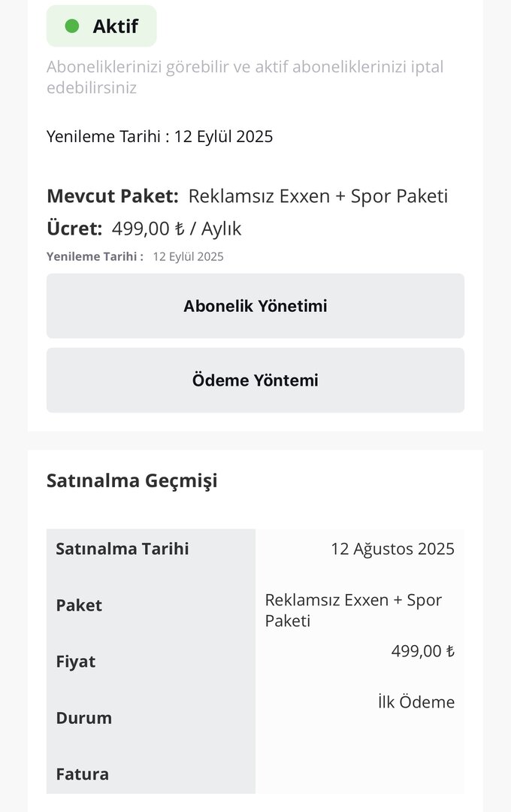511x812 pixels.
Task: Click the Mevcut Paket label
Action: [x=113, y=196]
